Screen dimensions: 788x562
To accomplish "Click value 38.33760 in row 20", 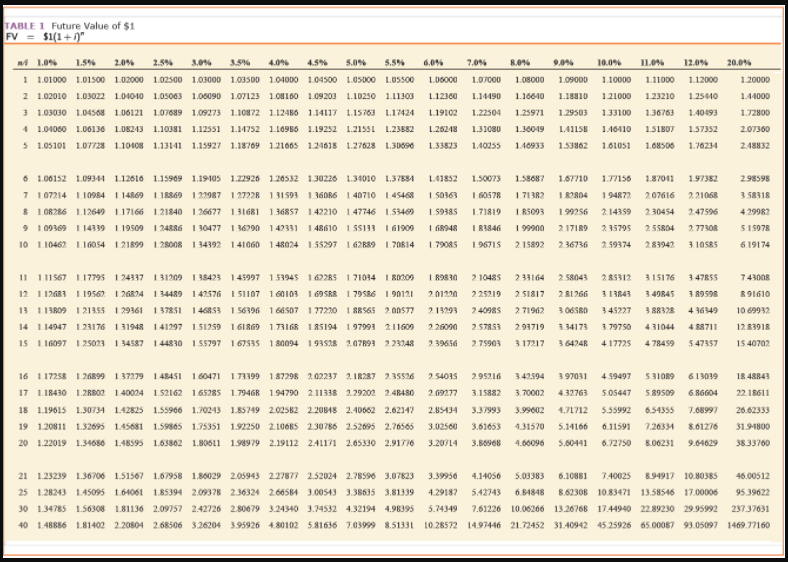I will 753,443.
